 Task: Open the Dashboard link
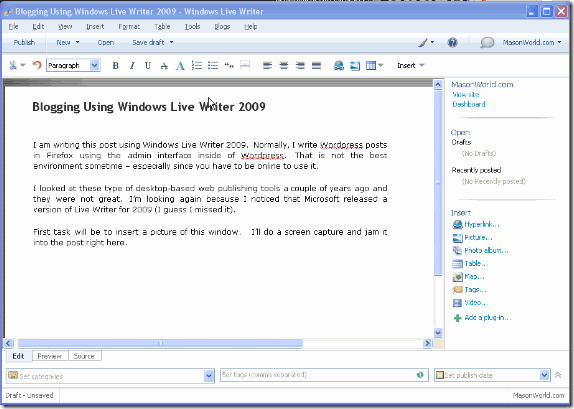469,104
